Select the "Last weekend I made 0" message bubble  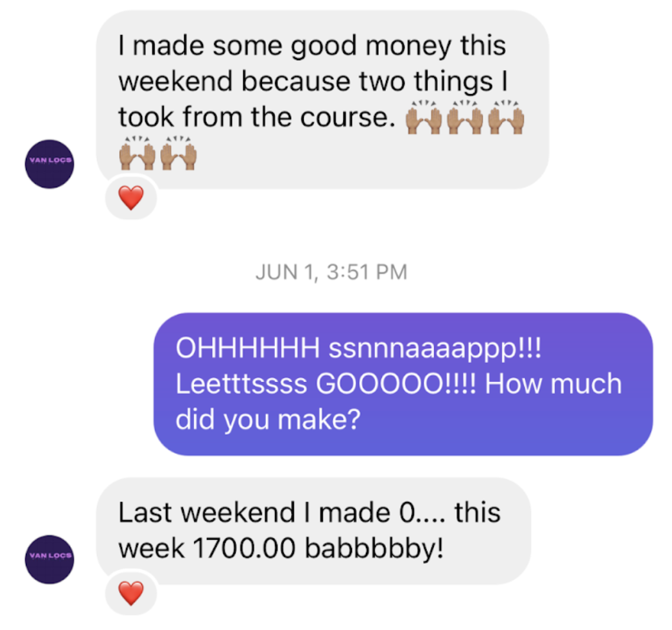[314, 531]
